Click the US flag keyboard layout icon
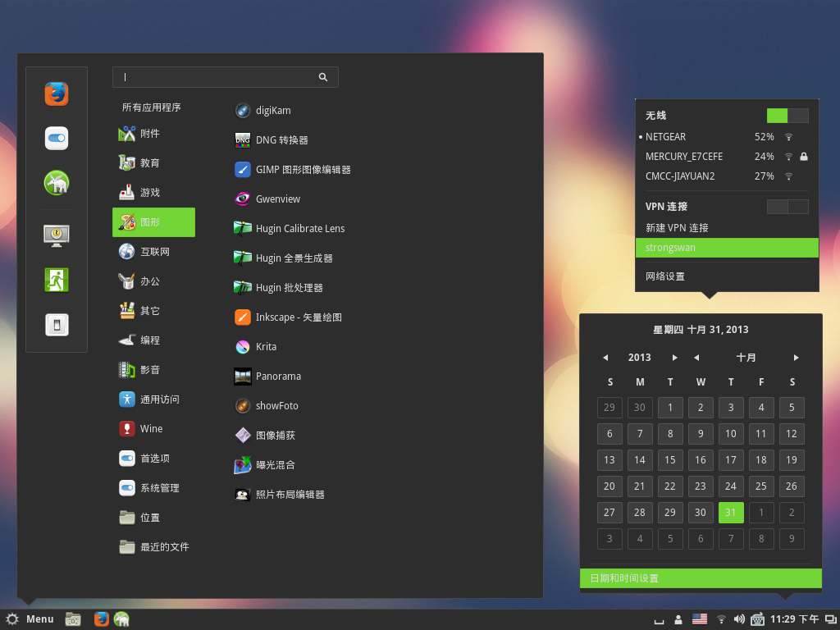Viewport: 840px width, 630px height. [700, 619]
